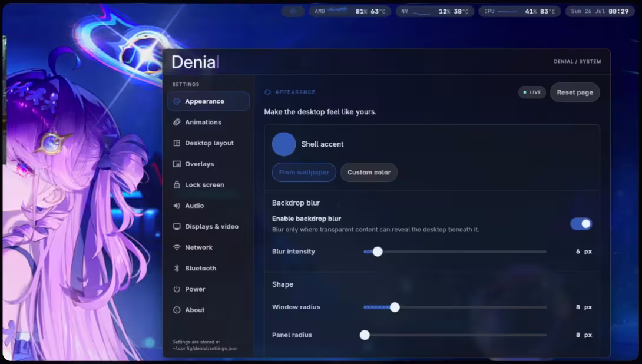Disable the backdrop blur toggle
The image size is (642, 364).
(581, 224)
